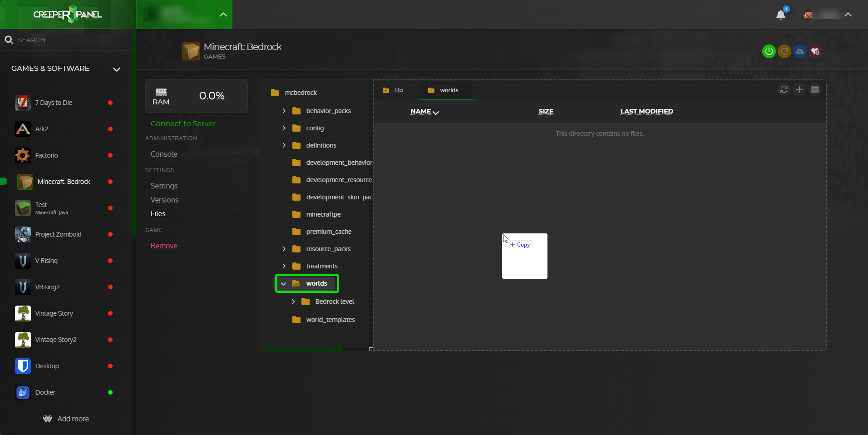Sort files by SIZE column
This screenshot has width=868, height=435.
coord(546,111)
